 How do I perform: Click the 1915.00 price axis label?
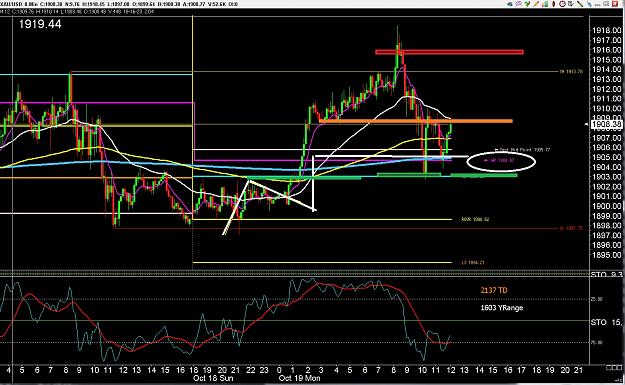(606, 60)
